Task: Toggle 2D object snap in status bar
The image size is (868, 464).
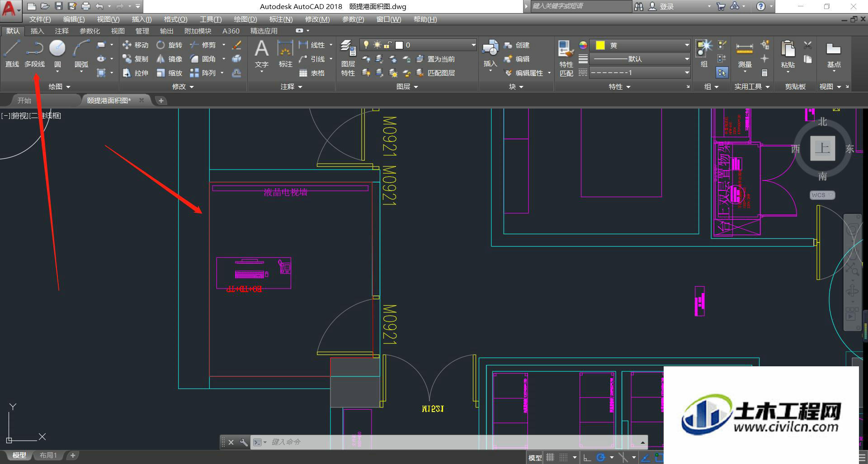Action: pos(659,457)
